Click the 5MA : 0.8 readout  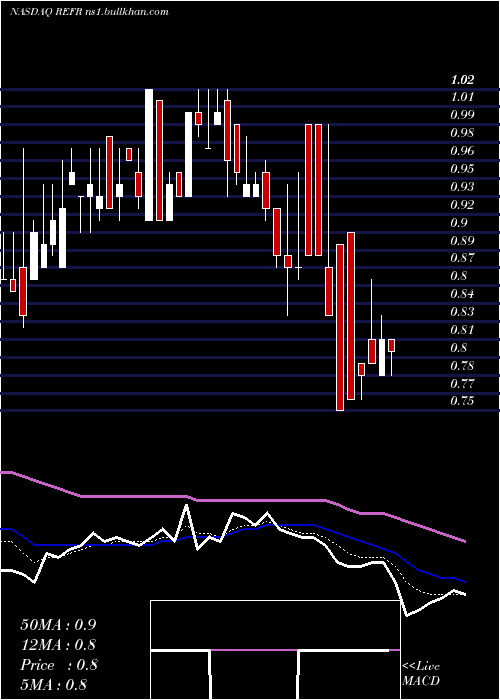(x=53, y=685)
